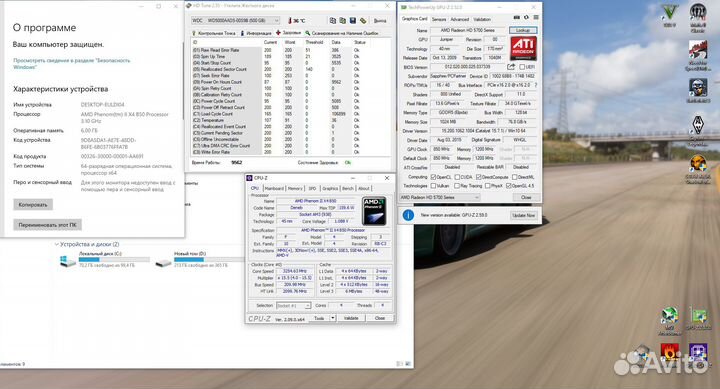Click the bus interface question mark in GPU-Z
Viewport: 720px width, 389px height.
[x=535, y=85]
